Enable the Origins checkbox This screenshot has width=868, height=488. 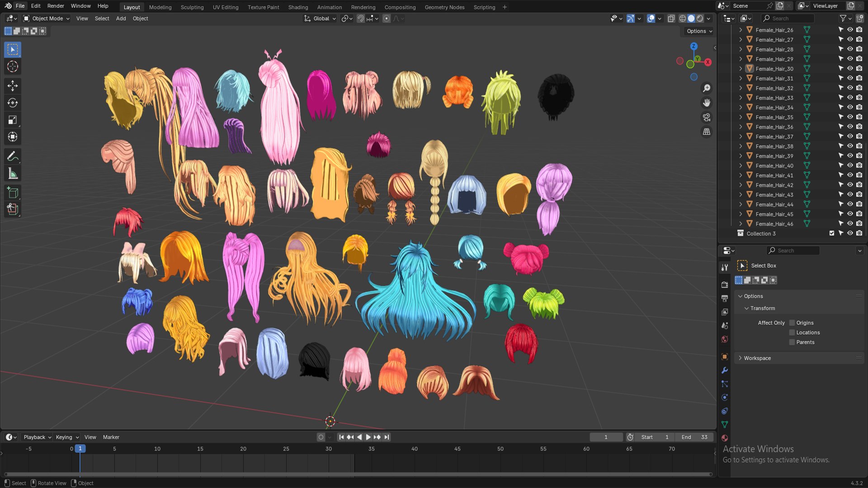(792, 323)
